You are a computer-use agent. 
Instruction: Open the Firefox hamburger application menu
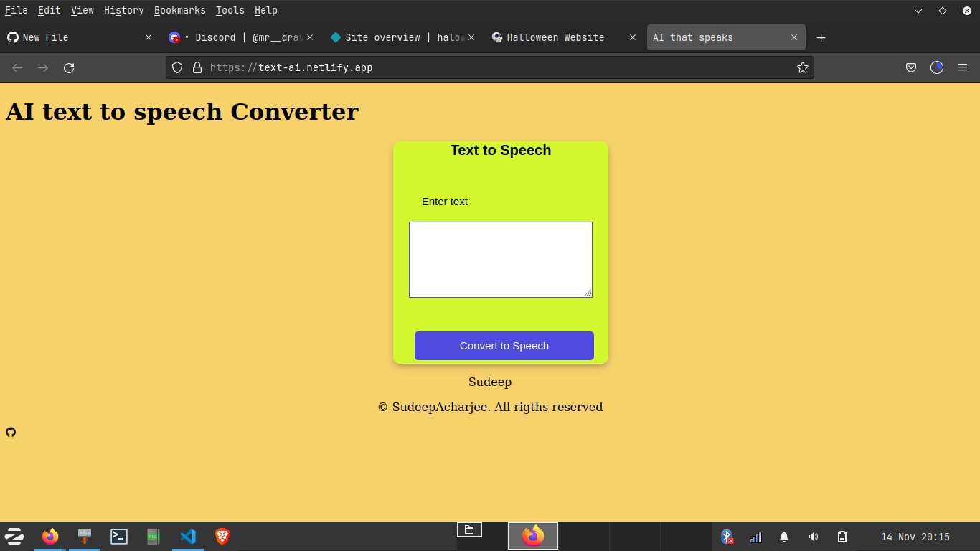tap(963, 67)
